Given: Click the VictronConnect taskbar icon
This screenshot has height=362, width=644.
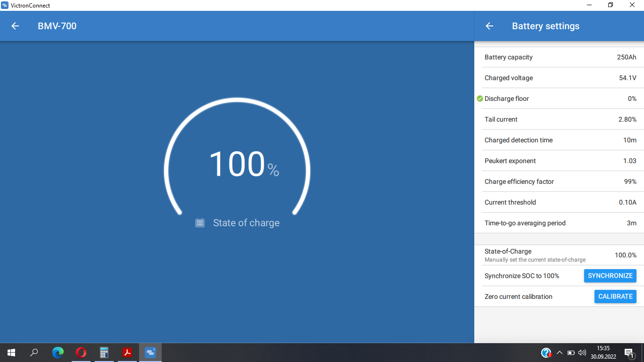Looking at the screenshot, I should point(150,352).
